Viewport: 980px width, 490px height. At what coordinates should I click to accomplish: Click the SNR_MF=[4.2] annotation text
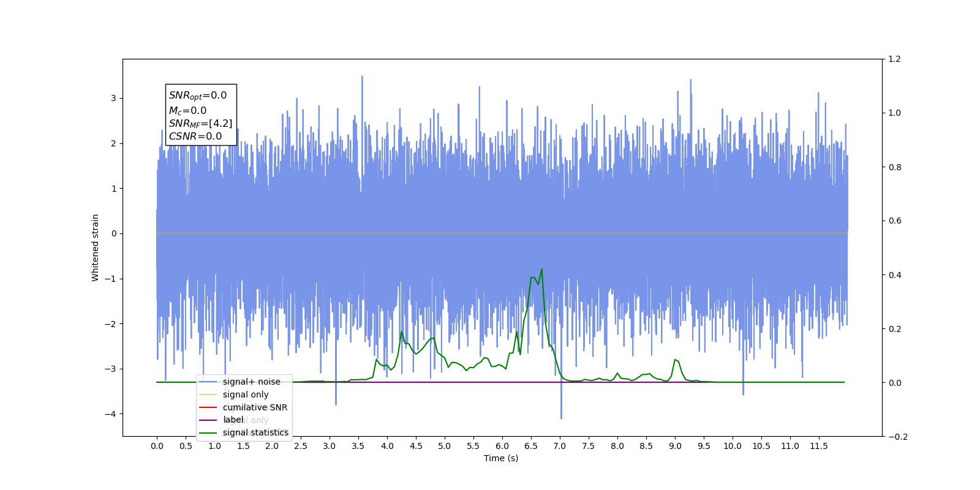tap(201, 124)
